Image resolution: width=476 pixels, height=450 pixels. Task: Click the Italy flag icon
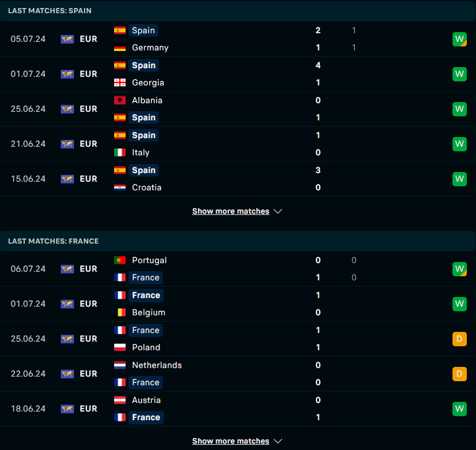pyautogui.click(x=120, y=152)
